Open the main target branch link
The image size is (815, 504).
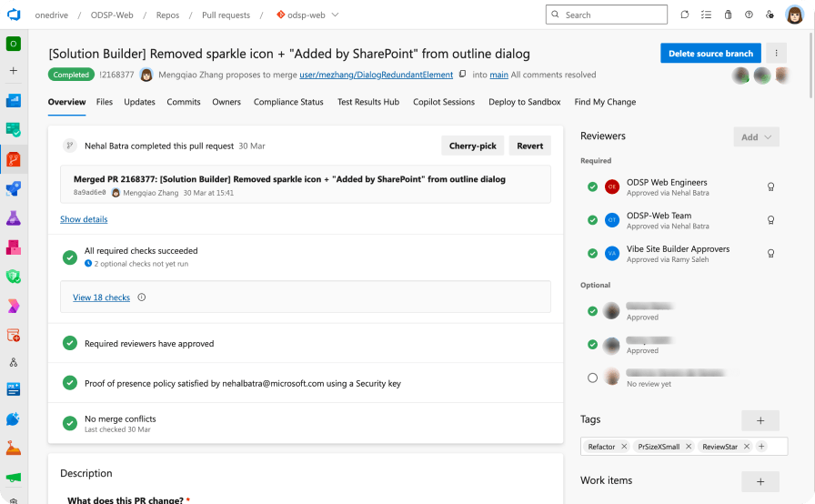click(x=499, y=75)
